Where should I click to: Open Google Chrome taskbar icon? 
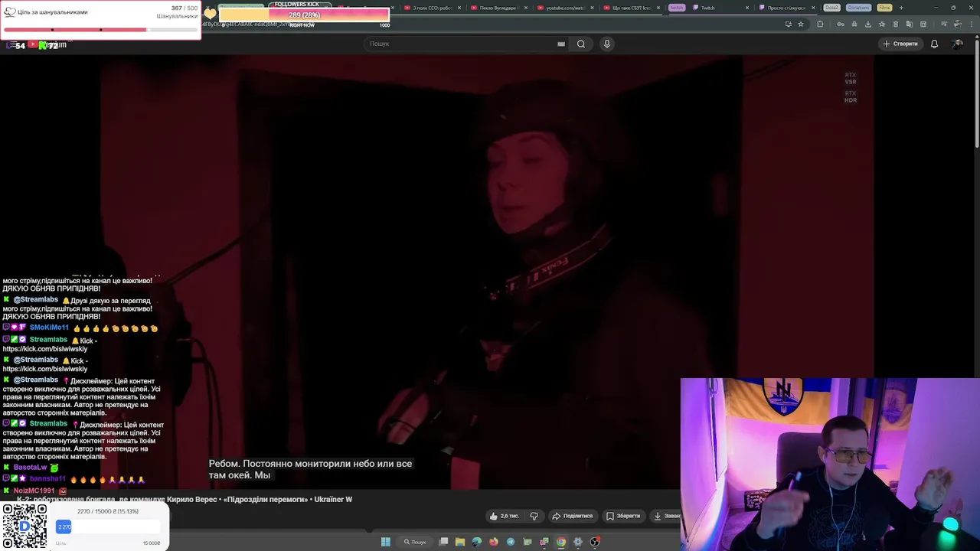pyautogui.click(x=561, y=542)
